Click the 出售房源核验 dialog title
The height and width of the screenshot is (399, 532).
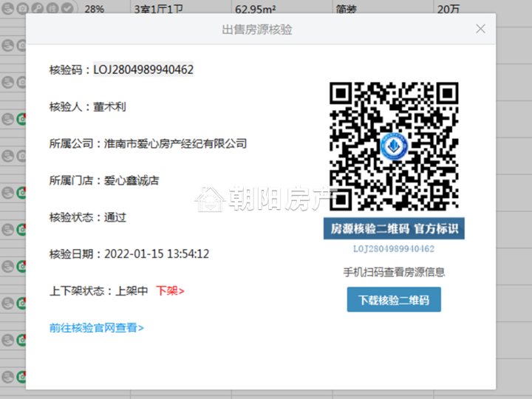pos(257,30)
